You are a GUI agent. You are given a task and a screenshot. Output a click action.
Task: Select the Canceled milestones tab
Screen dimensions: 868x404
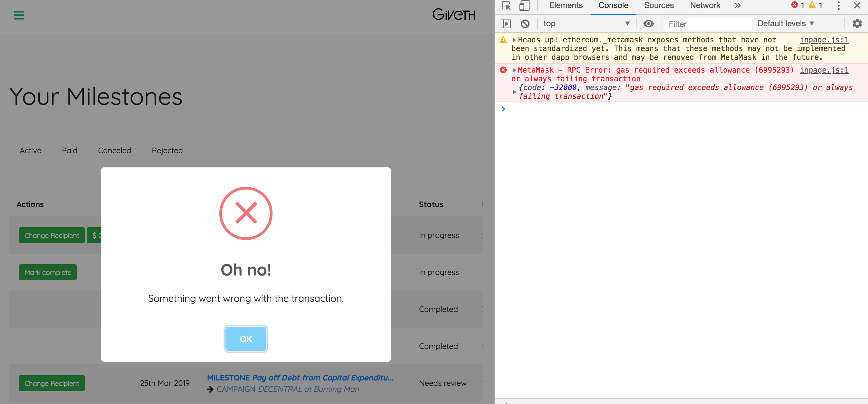[114, 151]
